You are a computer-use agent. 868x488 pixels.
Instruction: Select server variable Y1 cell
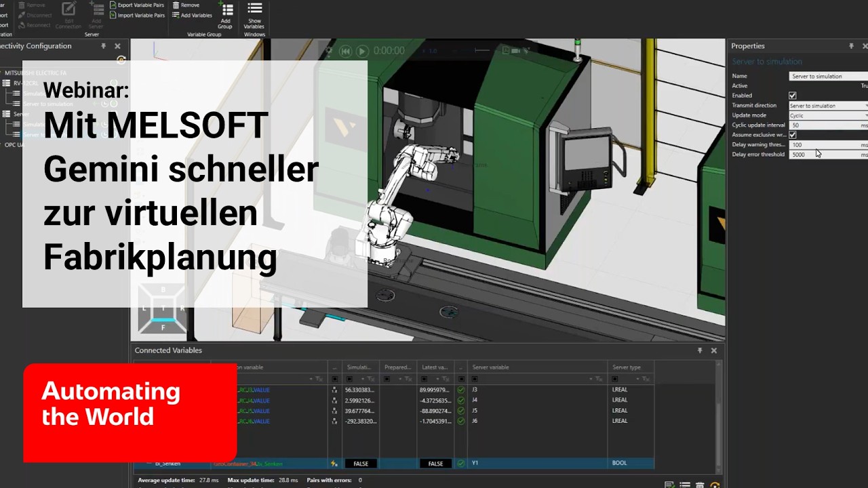[538, 464]
